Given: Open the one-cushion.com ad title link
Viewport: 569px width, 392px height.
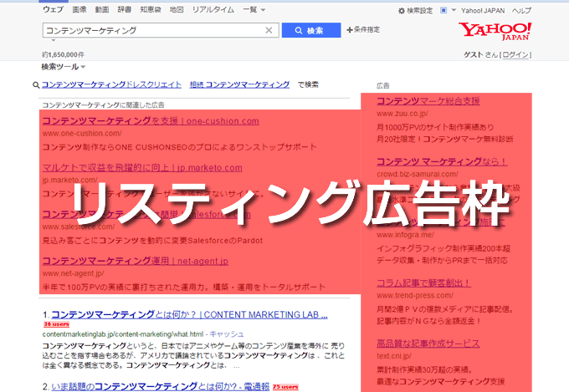Looking at the screenshot, I should coord(151,120).
